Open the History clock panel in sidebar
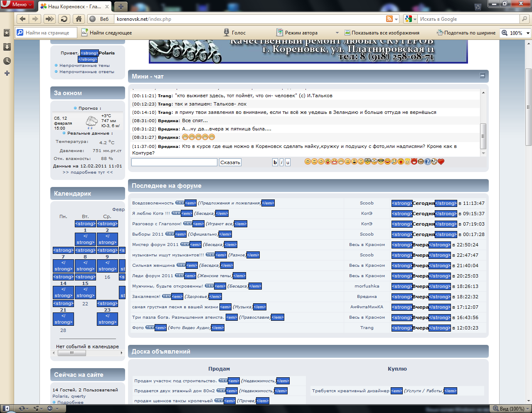This screenshot has height=413, width=532. coord(7,61)
